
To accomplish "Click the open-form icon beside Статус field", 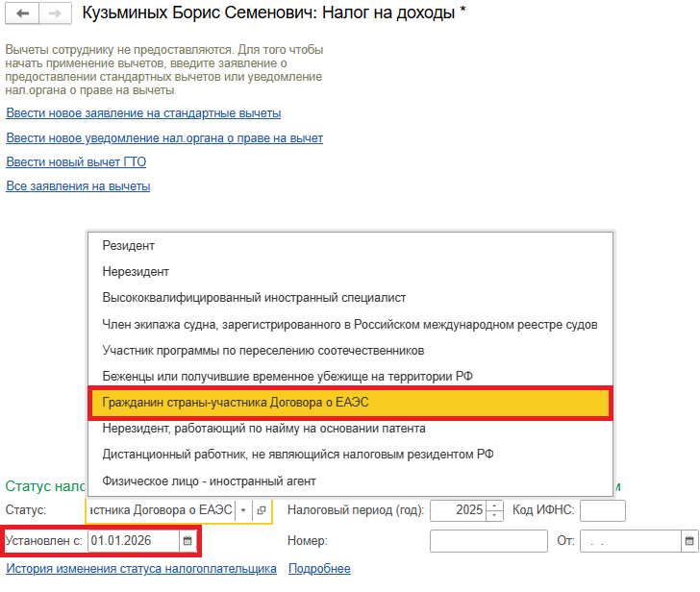I will pos(262,510).
